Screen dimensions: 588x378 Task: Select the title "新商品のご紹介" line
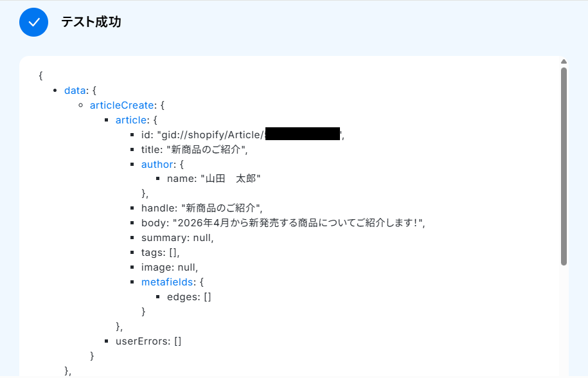click(x=194, y=149)
